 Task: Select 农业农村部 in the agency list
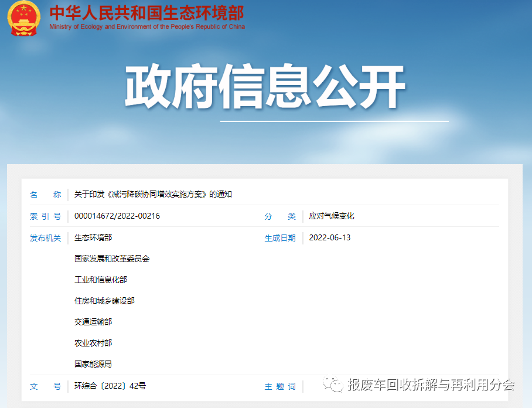coord(93,343)
